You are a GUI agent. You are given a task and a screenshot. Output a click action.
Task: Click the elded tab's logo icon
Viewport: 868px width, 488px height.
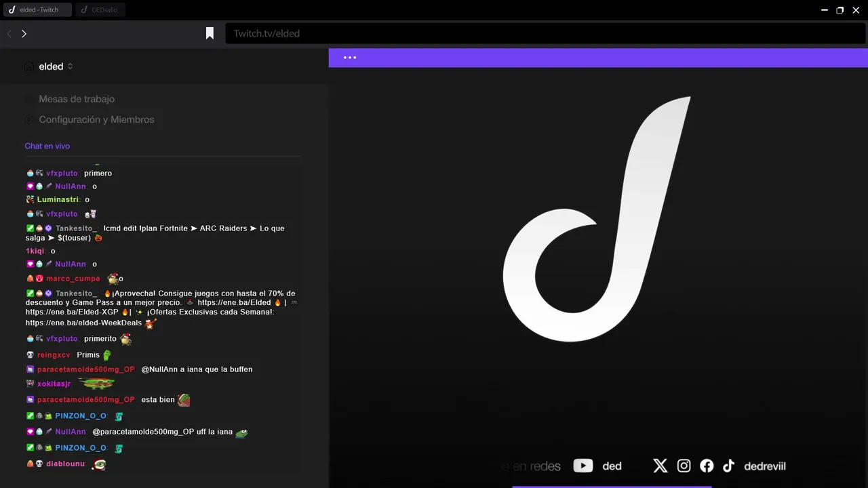tap(12, 9)
